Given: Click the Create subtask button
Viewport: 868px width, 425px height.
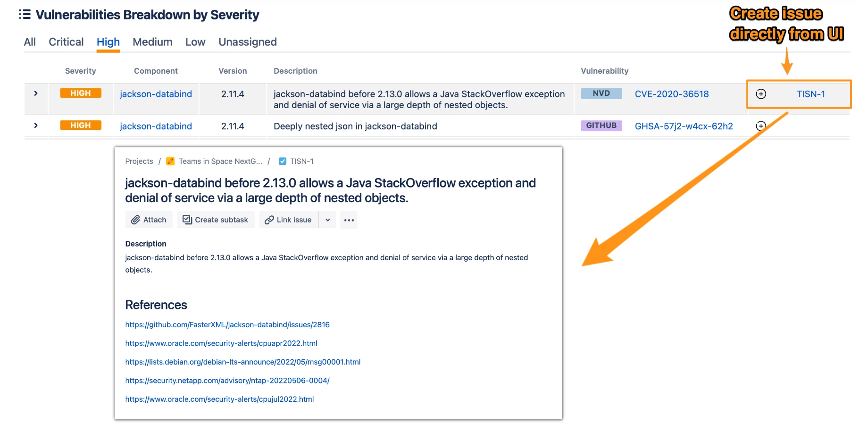Looking at the screenshot, I should [x=216, y=220].
